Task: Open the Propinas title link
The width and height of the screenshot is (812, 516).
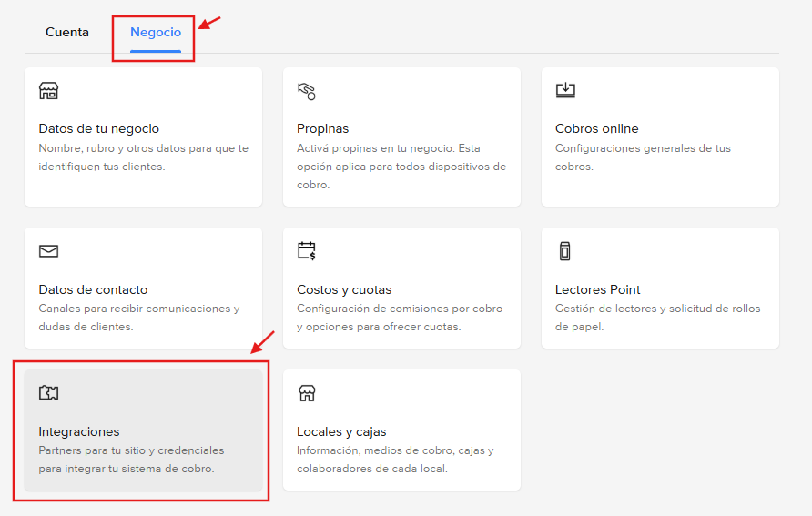Action: [322, 128]
